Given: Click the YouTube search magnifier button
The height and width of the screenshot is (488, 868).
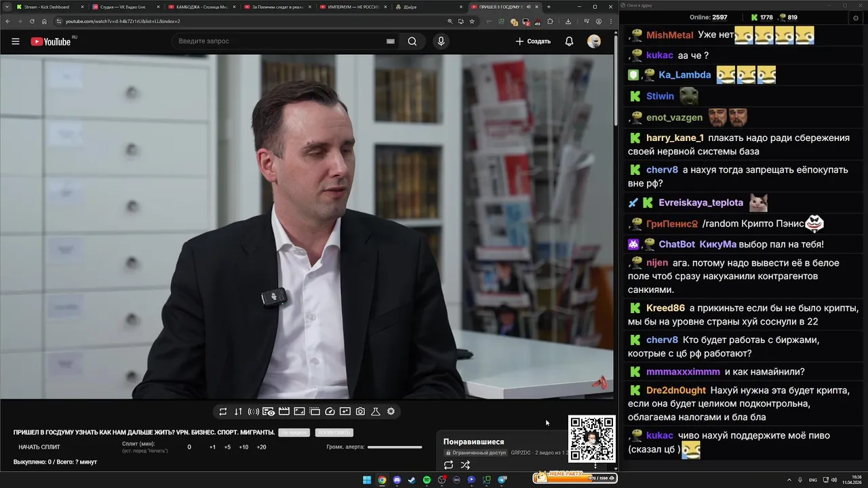Looking at the screenshot, I should 412,41.
